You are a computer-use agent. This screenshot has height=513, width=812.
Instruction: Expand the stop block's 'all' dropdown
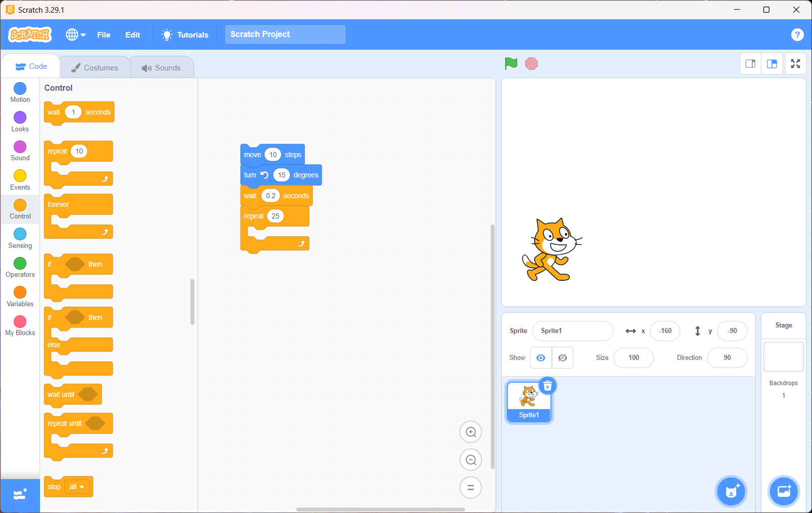(77, 487)
